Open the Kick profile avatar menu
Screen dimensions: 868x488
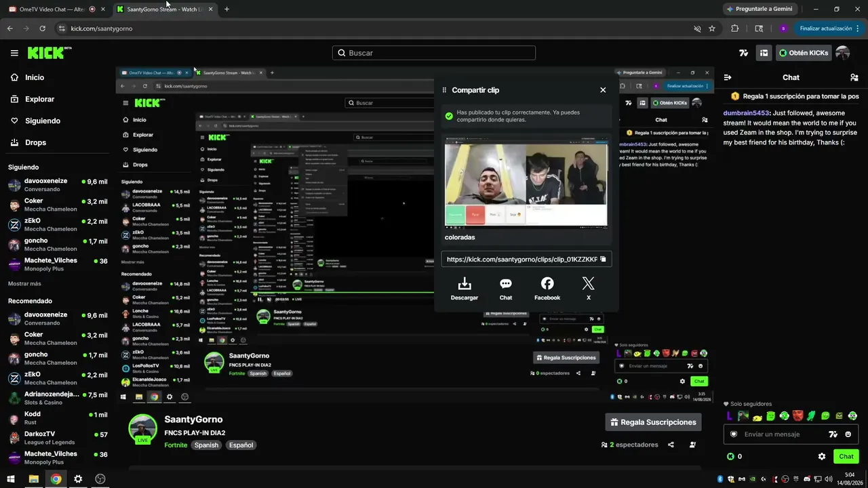tap(843, 53)
